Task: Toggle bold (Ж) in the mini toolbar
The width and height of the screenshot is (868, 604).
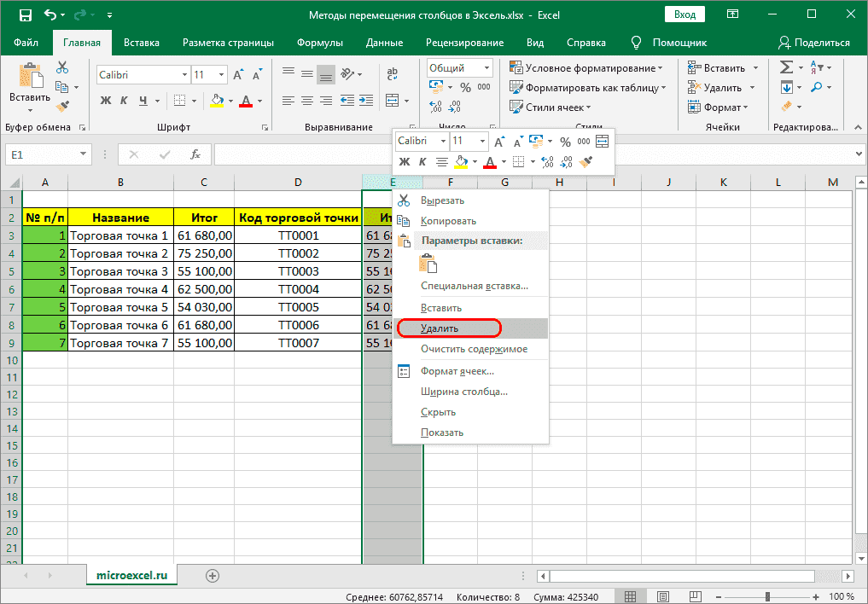Action: [x=405, y=161]
